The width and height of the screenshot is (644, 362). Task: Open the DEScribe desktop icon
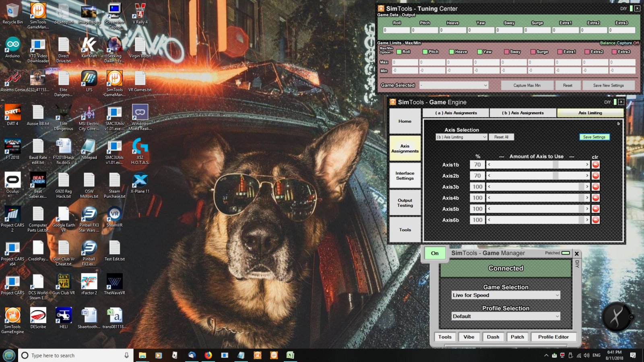coord(38,318)
